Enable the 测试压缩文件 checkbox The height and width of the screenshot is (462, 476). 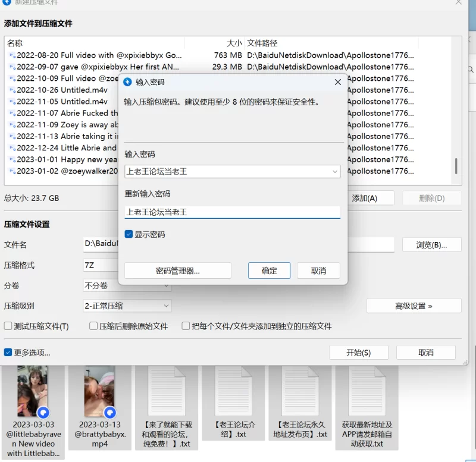coord(8,326)
